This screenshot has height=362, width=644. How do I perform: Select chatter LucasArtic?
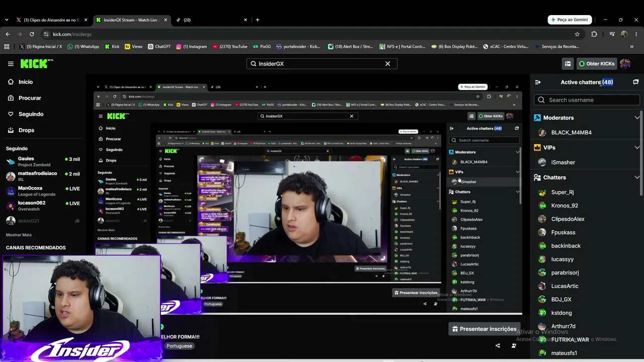565,286
